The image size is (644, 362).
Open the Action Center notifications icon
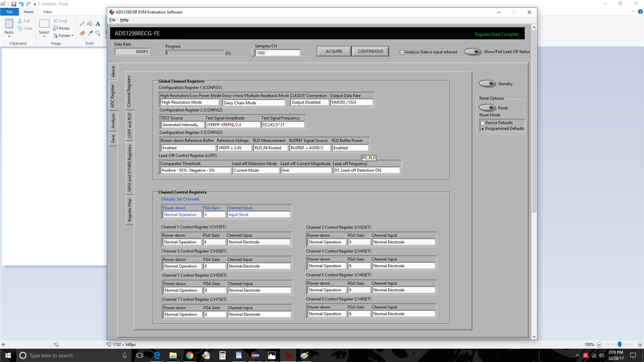pos(633,355)
